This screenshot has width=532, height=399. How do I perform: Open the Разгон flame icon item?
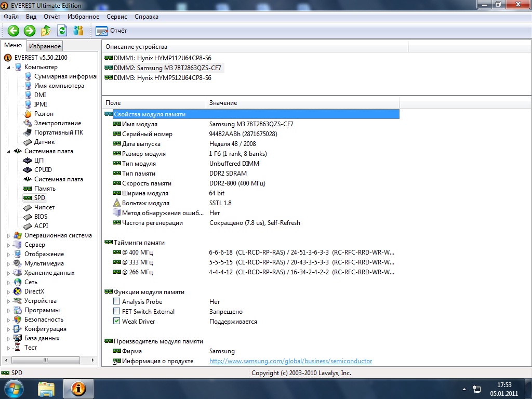[x=28, y=114]
